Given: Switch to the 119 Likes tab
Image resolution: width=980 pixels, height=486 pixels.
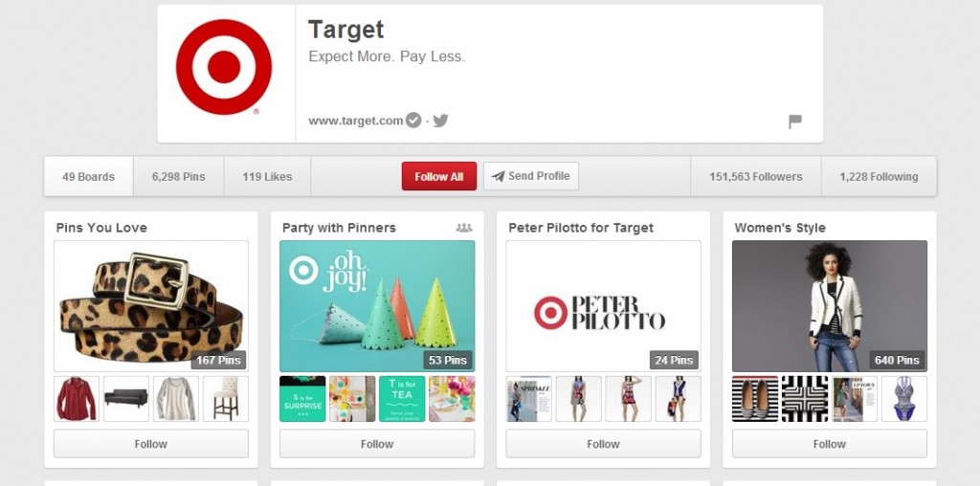Looking at the screenshot, I should click(268, 177).
